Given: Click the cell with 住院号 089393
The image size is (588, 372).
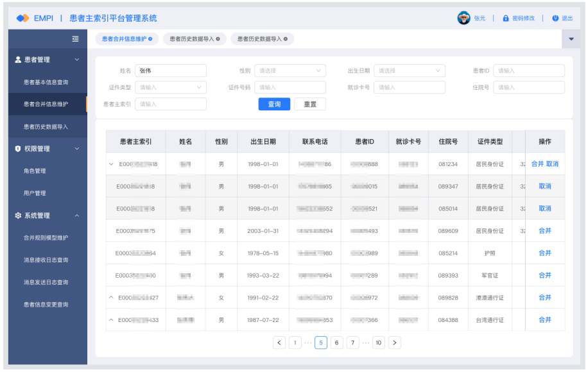Looking at the screenshot, I should 448,275.
